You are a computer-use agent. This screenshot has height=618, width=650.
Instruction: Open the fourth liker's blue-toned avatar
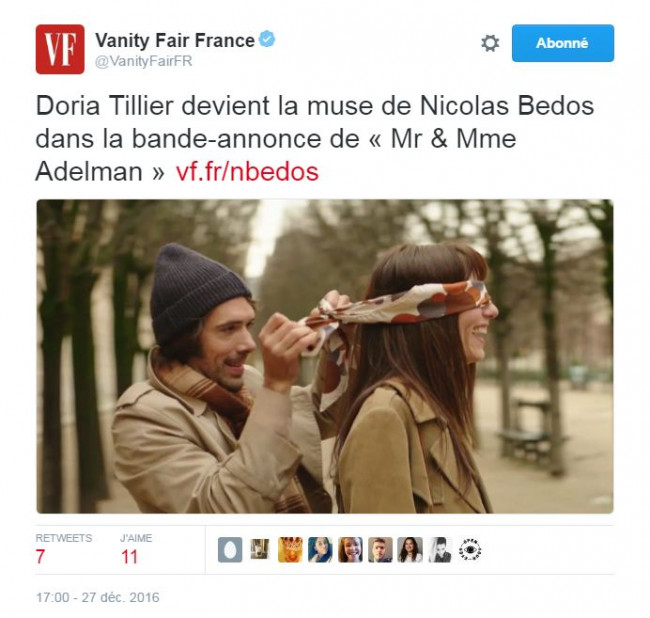[x=320, y=550]
